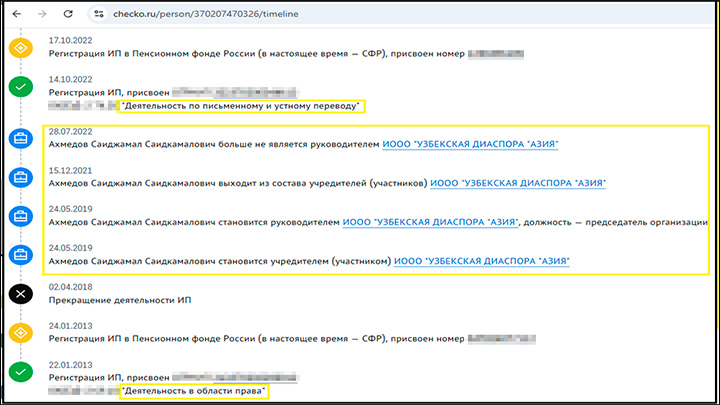Click green checkmark icon for 22.01.2013

(20, 372)
